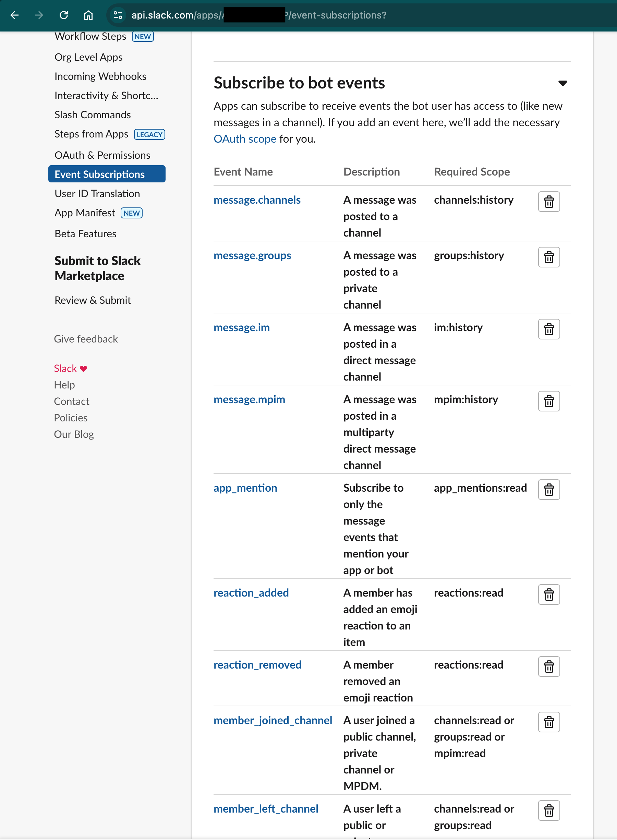Collapse the Subscribe to bot events section

tap(562, 83)
